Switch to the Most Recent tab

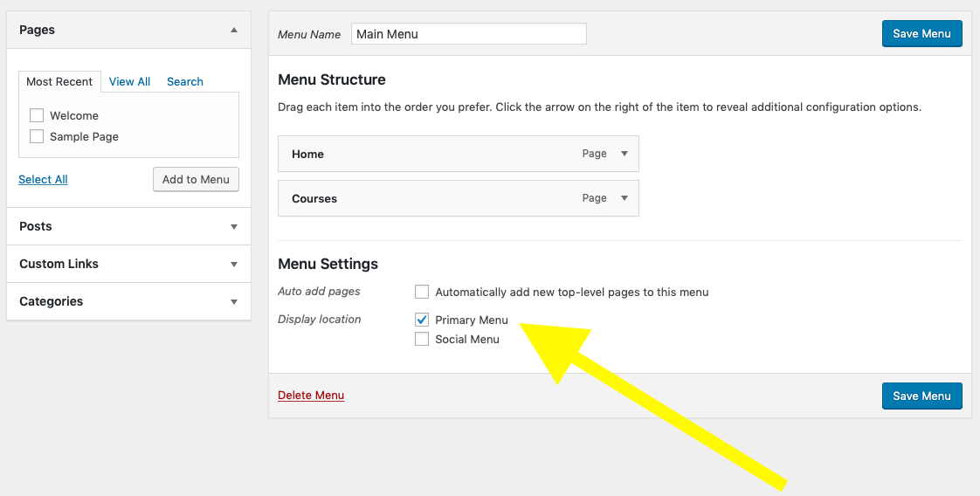pos(59,81)
